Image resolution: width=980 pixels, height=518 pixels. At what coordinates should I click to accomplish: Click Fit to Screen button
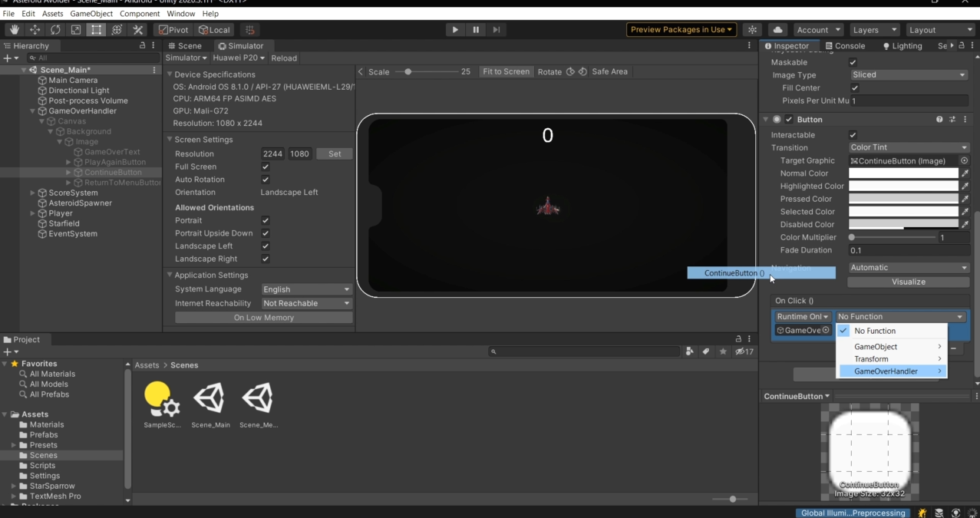(x=506, y=71)
